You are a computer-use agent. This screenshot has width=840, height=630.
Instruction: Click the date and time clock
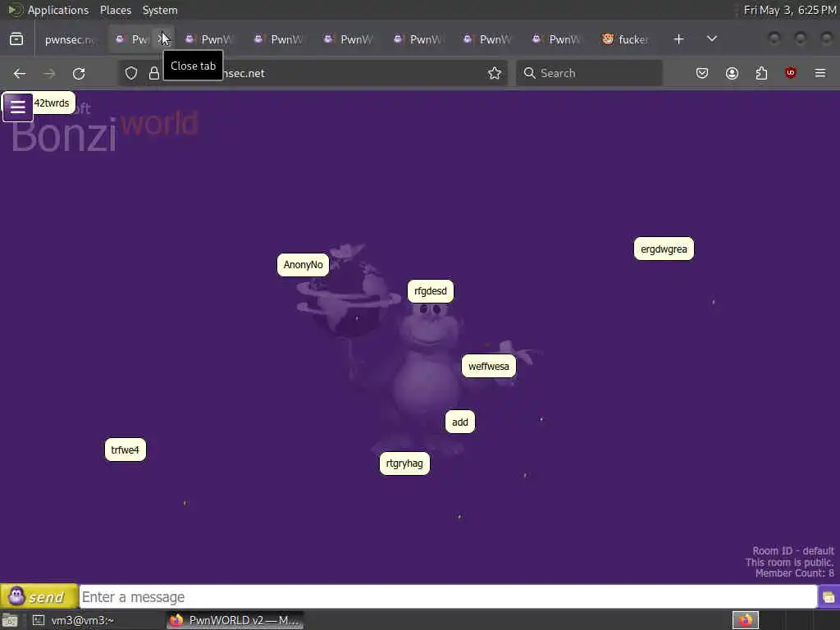tap(790, 10)
